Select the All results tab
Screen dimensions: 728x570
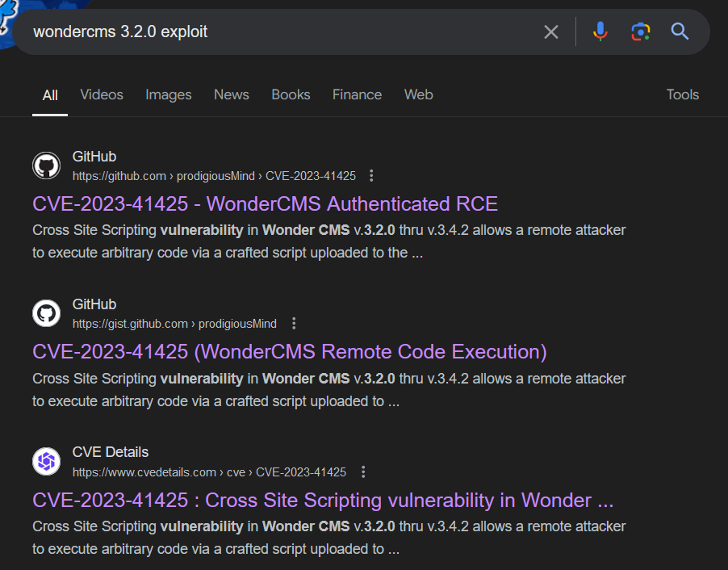click(x=50, y=95)
